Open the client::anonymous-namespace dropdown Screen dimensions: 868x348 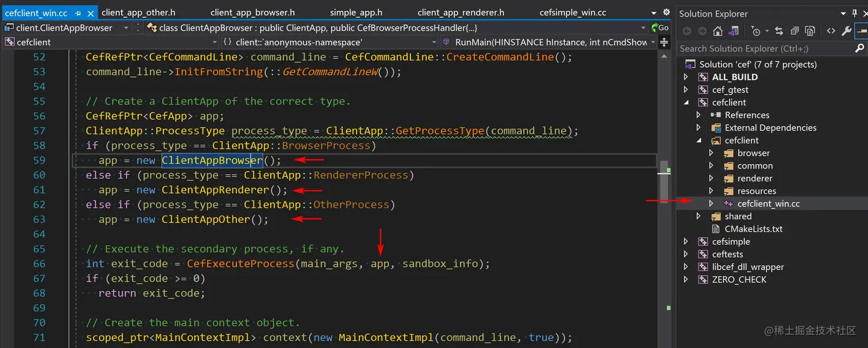tap(435, 42)
